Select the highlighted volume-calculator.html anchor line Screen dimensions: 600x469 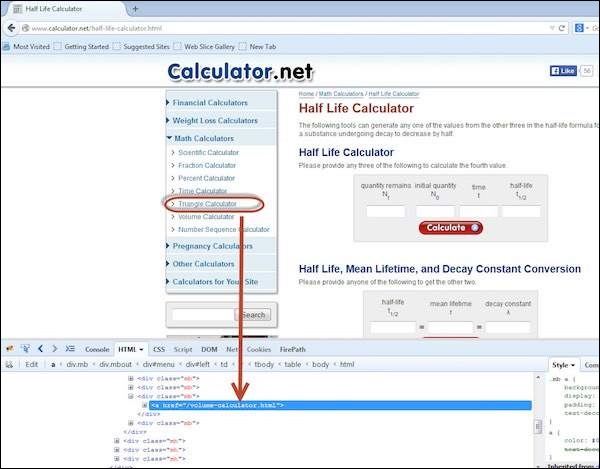340,405
